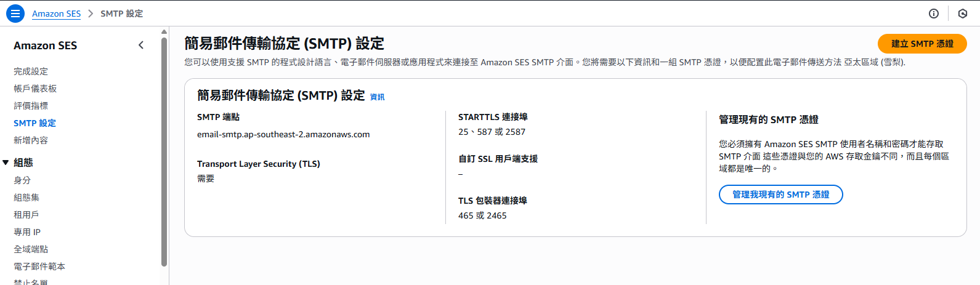Image resolution: width=980 pixels, height=285 pixels.
Task: Navigate to 評價指標
Action: (x=31, y=106)
